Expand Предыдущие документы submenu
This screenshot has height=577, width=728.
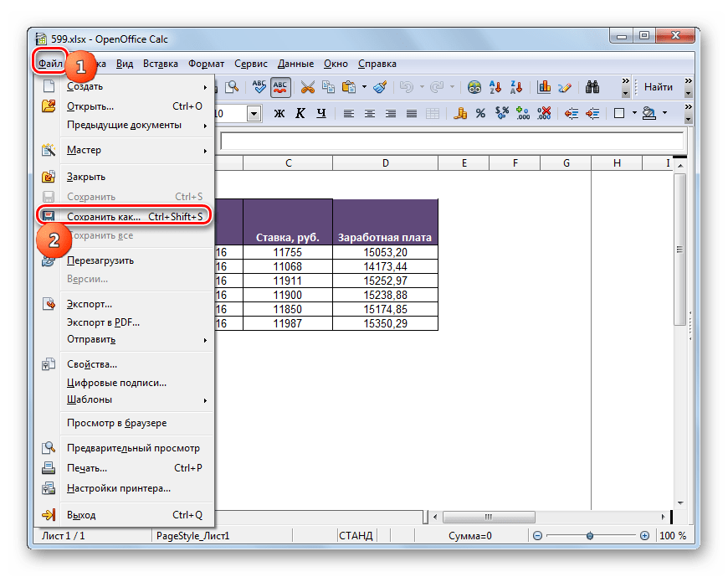(124, 125)
